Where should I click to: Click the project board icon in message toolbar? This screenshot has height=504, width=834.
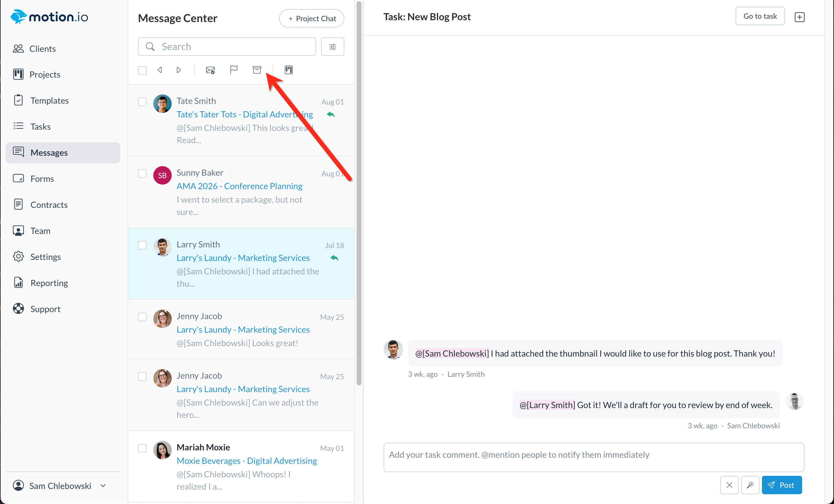(x=289, y=70)
